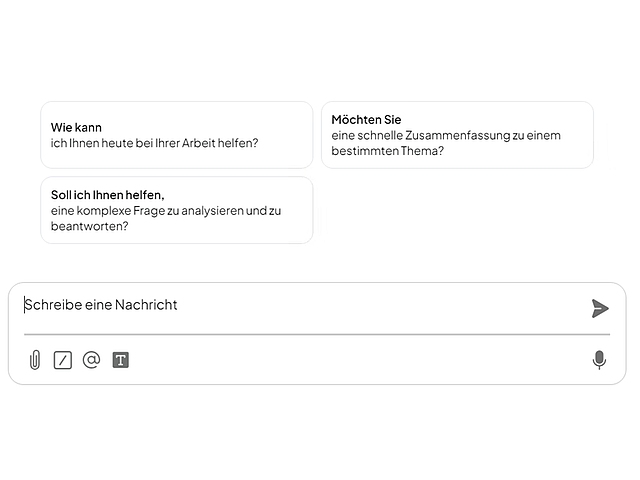Click the bold "Soll ich Ihnen helfen," heading
This screenshot has width=640, height=480.
[x=108, y=194]
